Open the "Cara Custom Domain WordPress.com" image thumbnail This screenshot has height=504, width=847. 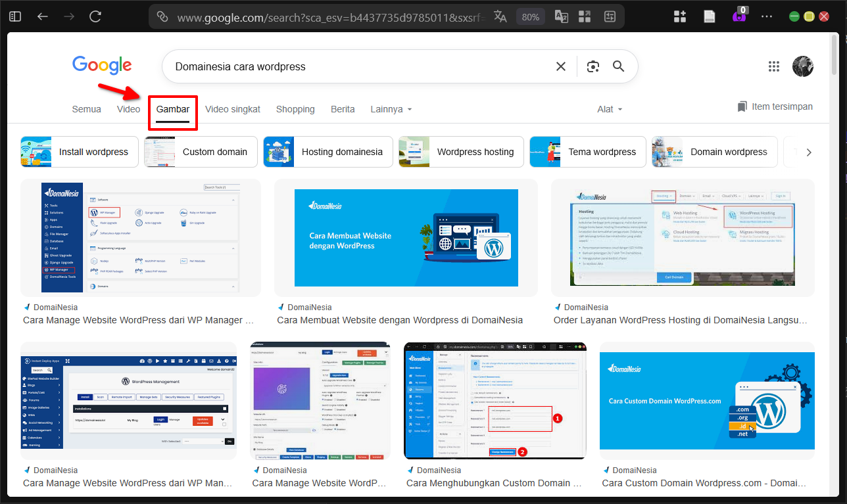[707, 401]
